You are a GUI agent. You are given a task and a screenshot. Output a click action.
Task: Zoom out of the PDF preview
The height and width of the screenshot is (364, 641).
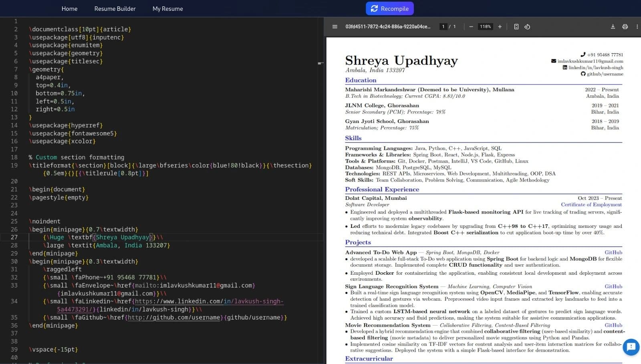471,27
